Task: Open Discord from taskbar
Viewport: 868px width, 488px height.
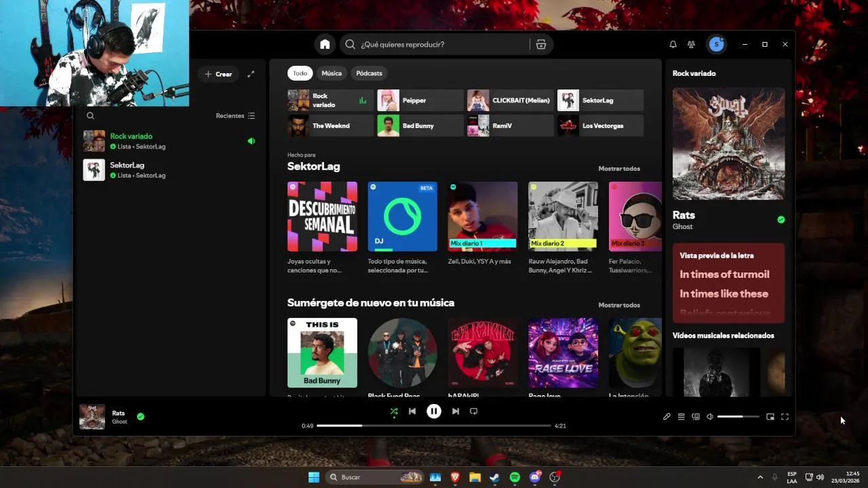Action: point(535,477)
